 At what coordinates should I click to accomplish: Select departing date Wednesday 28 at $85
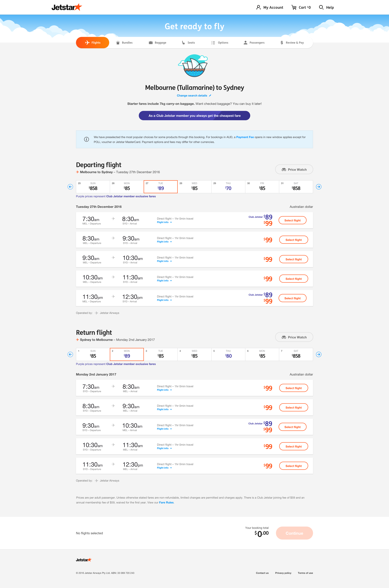pyautogui.click(x=194, y=187)
